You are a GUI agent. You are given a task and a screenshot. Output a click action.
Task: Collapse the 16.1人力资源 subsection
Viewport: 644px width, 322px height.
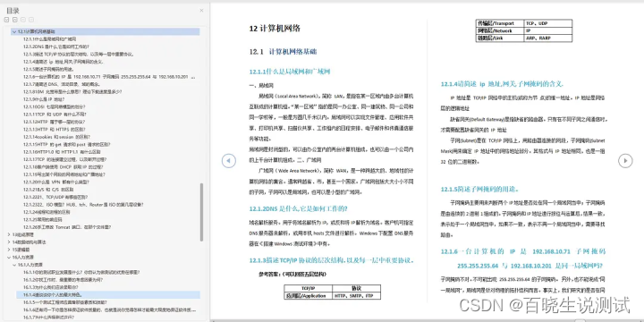coord(14,265)
